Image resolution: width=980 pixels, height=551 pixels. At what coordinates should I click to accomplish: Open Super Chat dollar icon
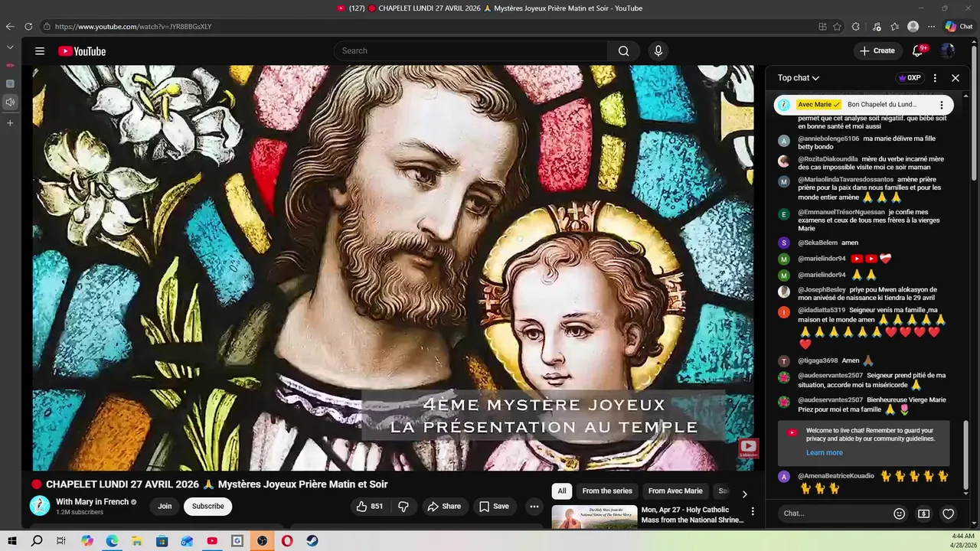(924, 514)
